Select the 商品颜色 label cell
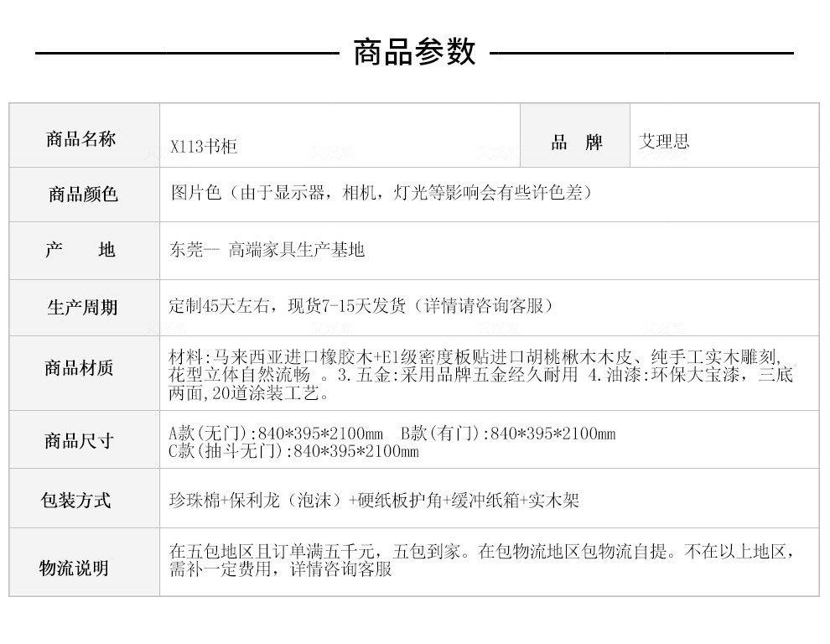Image resolution: width=830 pixels, height=644 pixels. (x=85, y=195)
